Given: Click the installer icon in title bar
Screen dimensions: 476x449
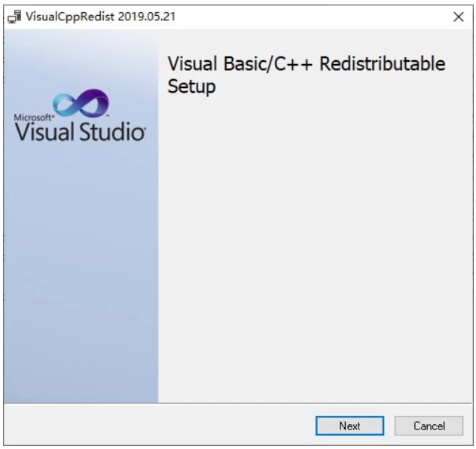Looking at the screenshot, I should (15, 17).
